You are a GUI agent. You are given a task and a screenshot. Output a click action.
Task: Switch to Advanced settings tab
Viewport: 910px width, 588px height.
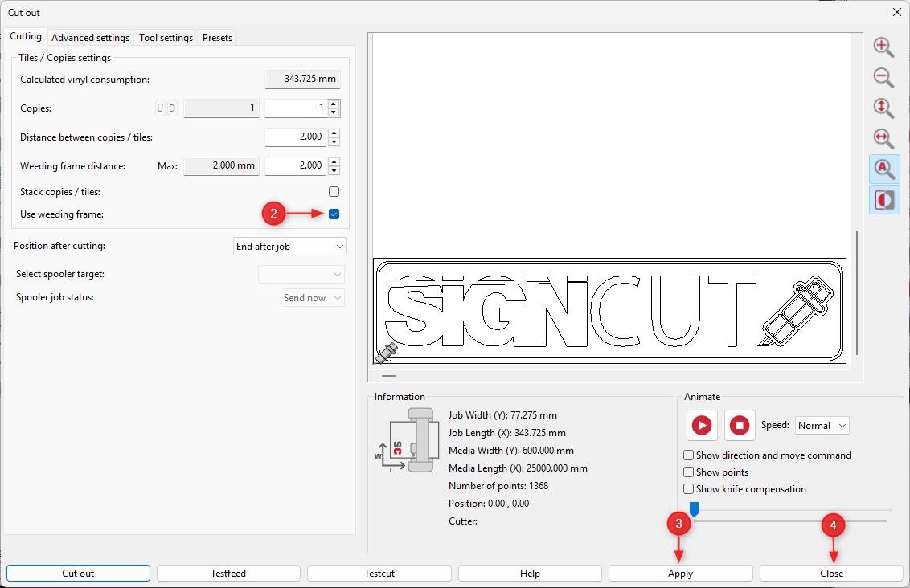91,38
